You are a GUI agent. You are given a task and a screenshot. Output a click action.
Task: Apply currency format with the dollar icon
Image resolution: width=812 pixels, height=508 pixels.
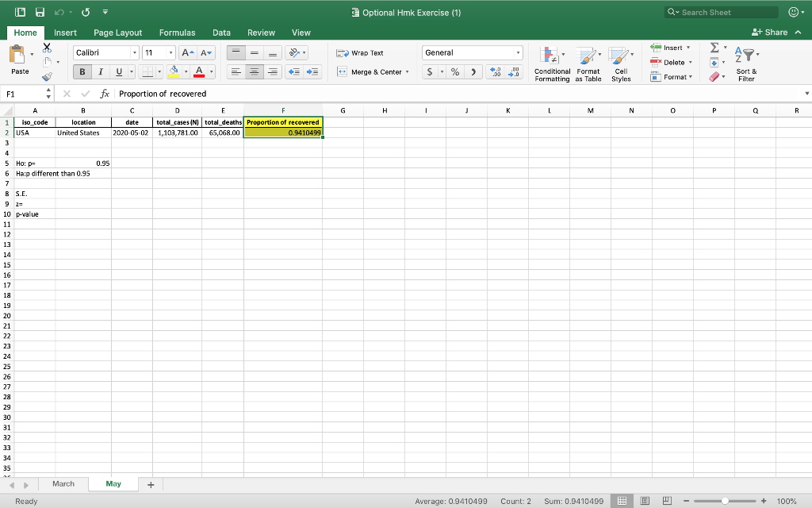click(x=431, y=71)
